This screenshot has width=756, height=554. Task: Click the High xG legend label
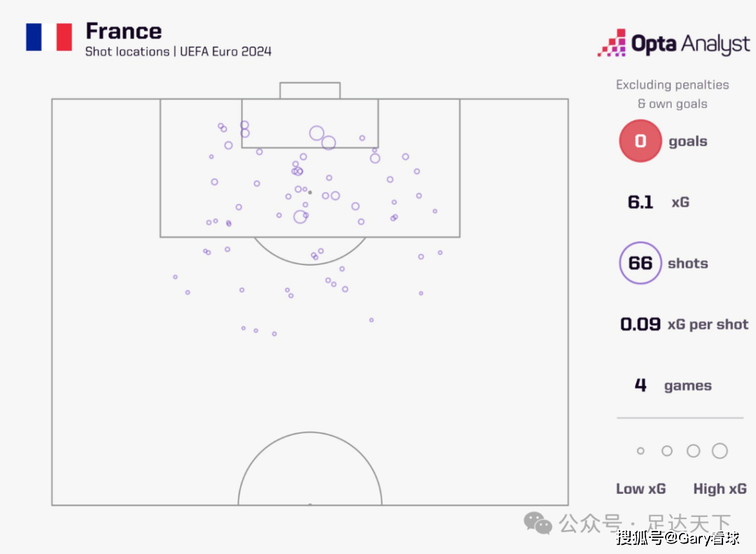click(720, 489)
